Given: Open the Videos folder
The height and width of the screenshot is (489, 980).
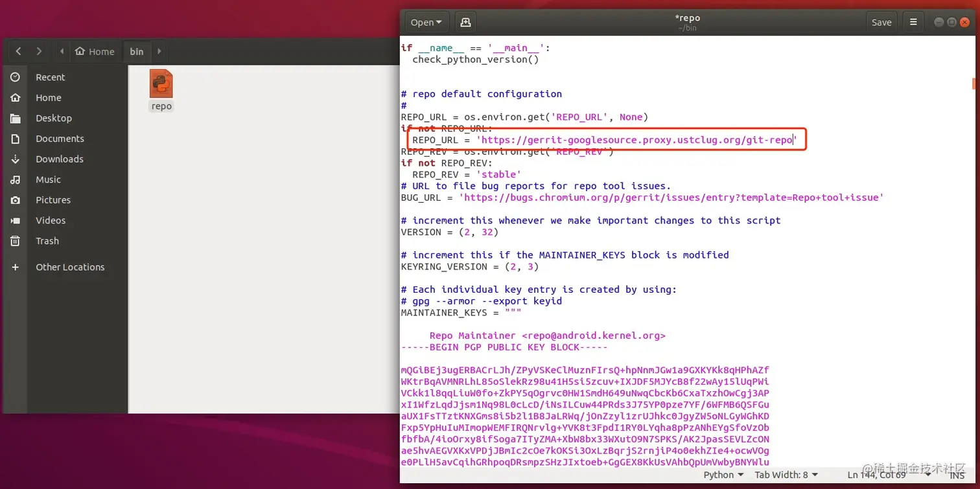Looking at the screenshot, I should tap(50, 220).
